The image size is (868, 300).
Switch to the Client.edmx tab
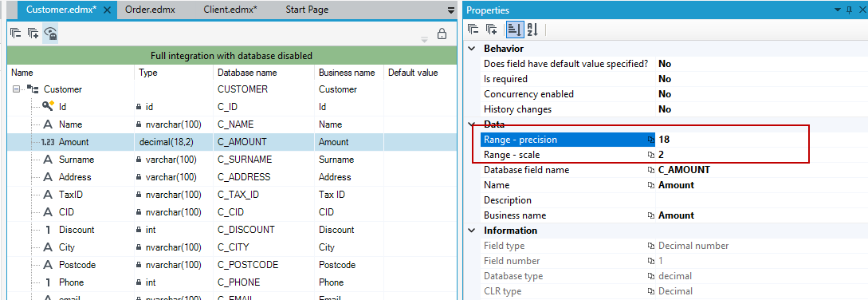(230, 10)
